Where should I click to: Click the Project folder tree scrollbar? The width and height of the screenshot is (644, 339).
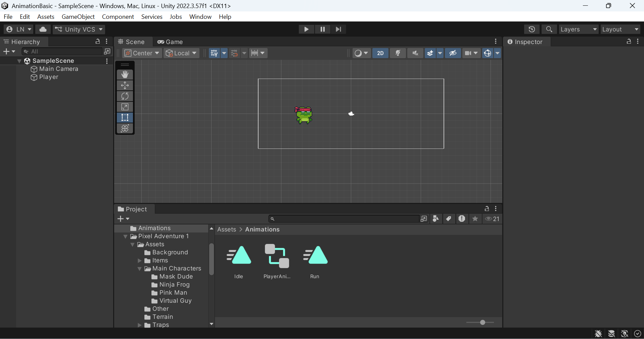(212, 259)
